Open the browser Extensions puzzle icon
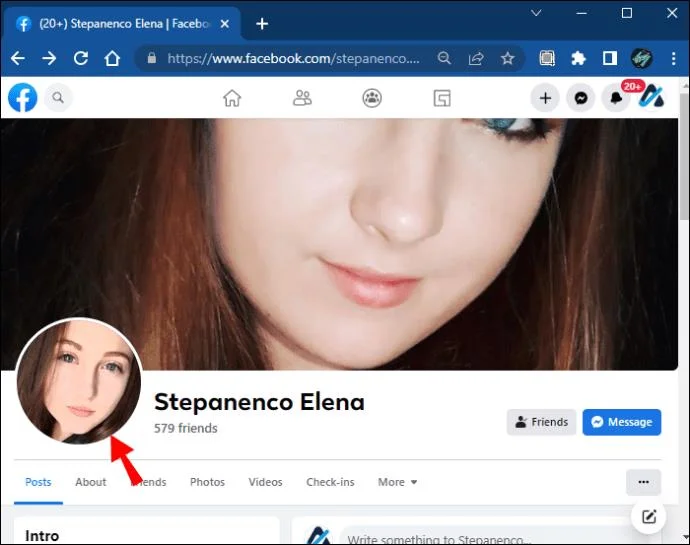This screenshot has width=690, height=545. (578, 58)
